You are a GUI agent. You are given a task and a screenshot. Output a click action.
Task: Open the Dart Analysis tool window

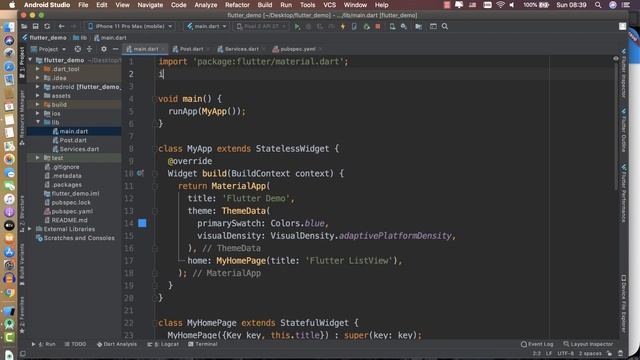pyautogui.click(x=117, y=344)
